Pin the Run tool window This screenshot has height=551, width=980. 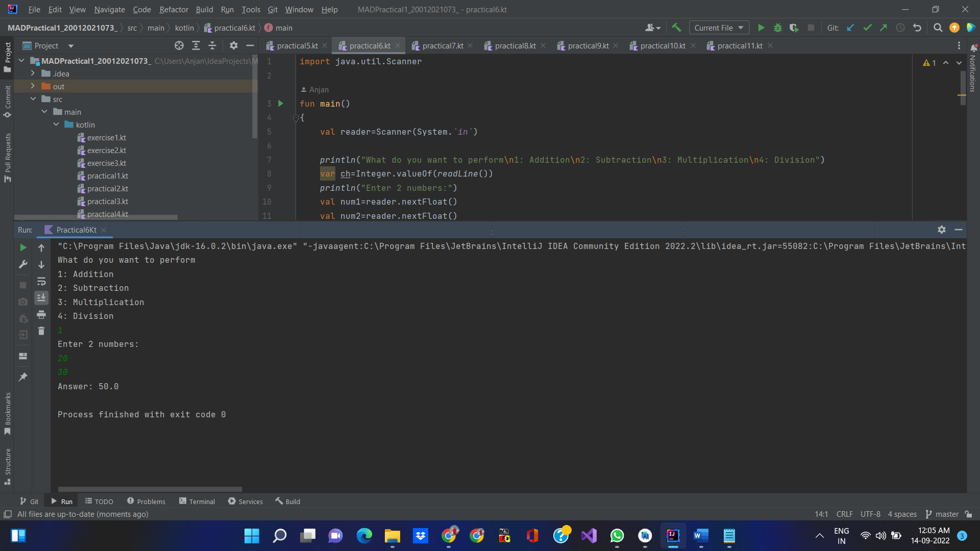[x=22, y=377]
